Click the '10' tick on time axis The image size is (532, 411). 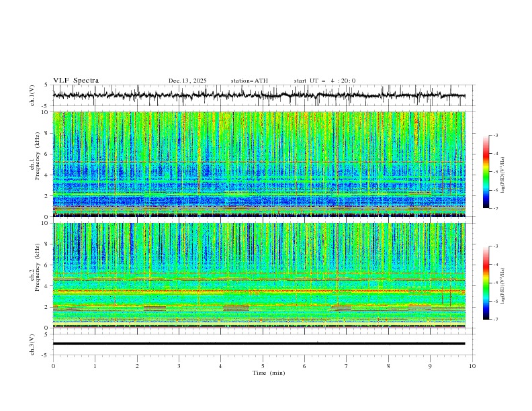[x=472, y=366]
